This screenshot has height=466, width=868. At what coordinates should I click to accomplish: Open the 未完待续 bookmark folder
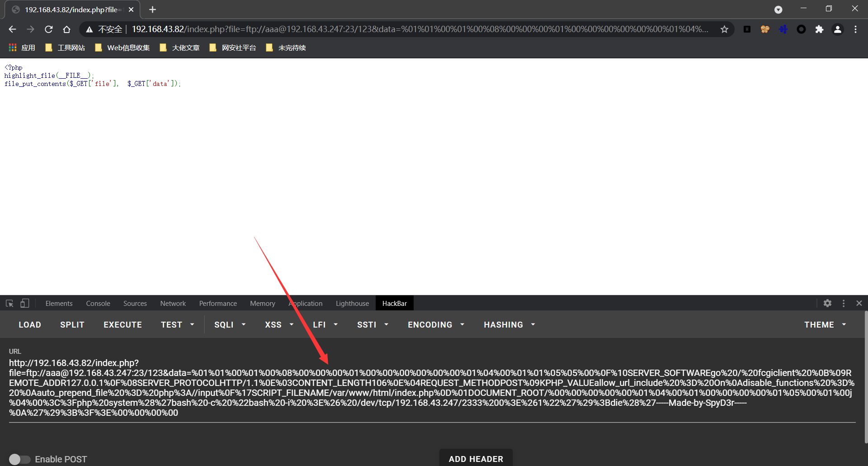coord(286,48)
